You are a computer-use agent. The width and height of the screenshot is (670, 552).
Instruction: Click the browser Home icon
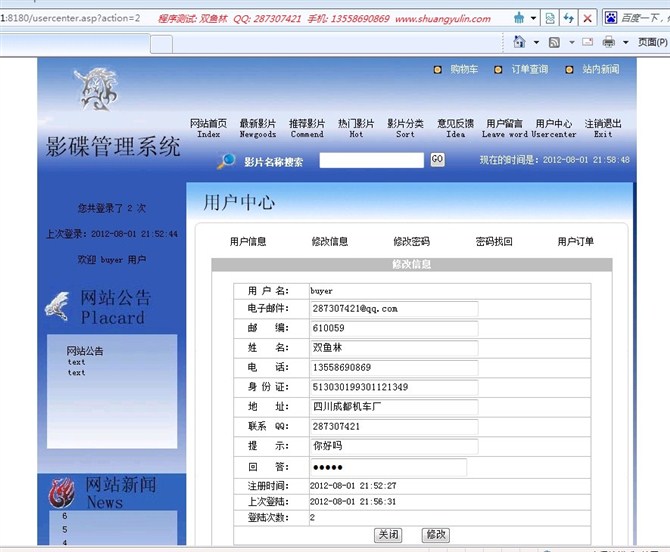519,42
